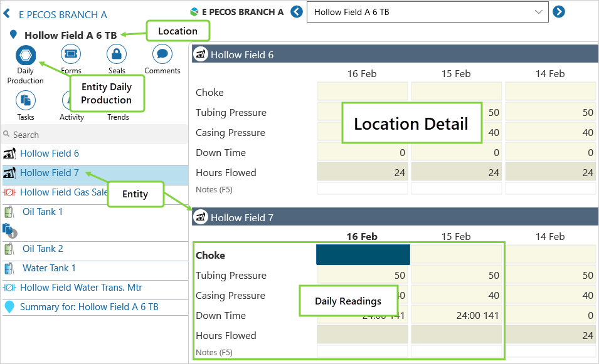Open the Hollow Field A 6 TB dropdown
The width and height of the screenshot is (599, 364).
click(x=427, y=12)
